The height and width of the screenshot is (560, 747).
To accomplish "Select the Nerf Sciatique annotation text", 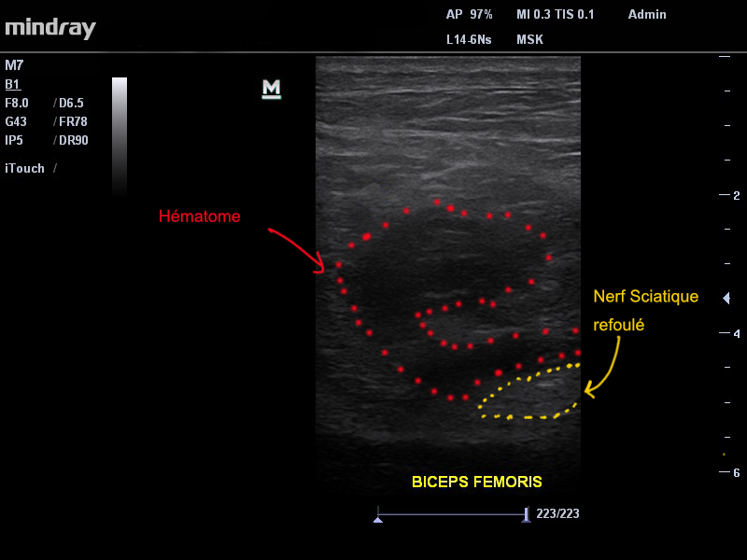I will tap(645, 297).
